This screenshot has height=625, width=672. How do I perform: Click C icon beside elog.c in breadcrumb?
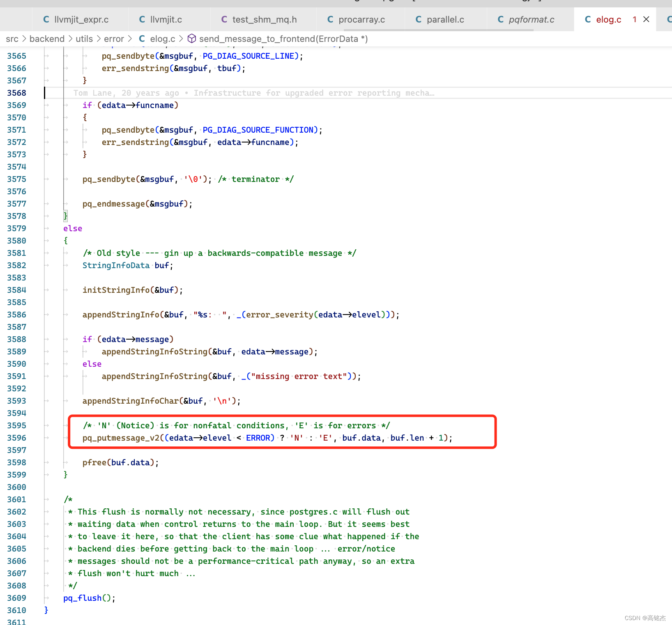tap(142, 39)
